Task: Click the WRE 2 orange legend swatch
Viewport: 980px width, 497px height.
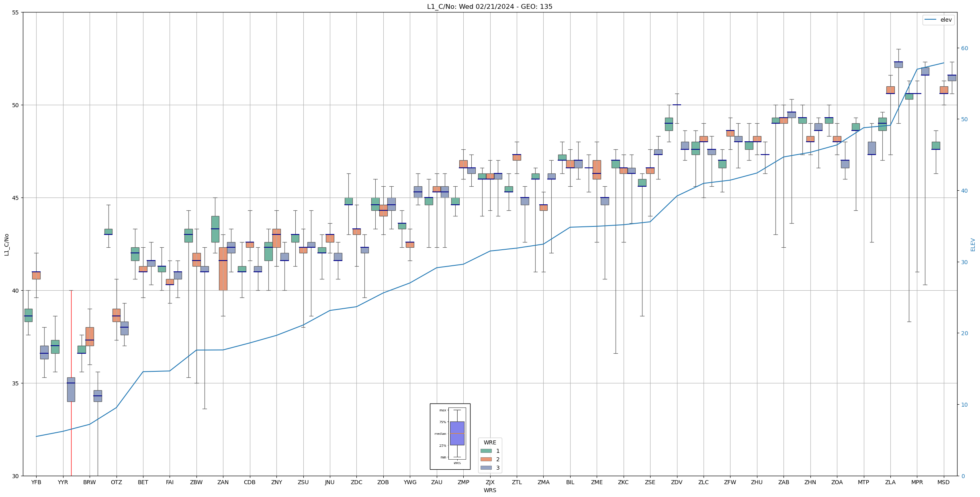Action: 486,459
